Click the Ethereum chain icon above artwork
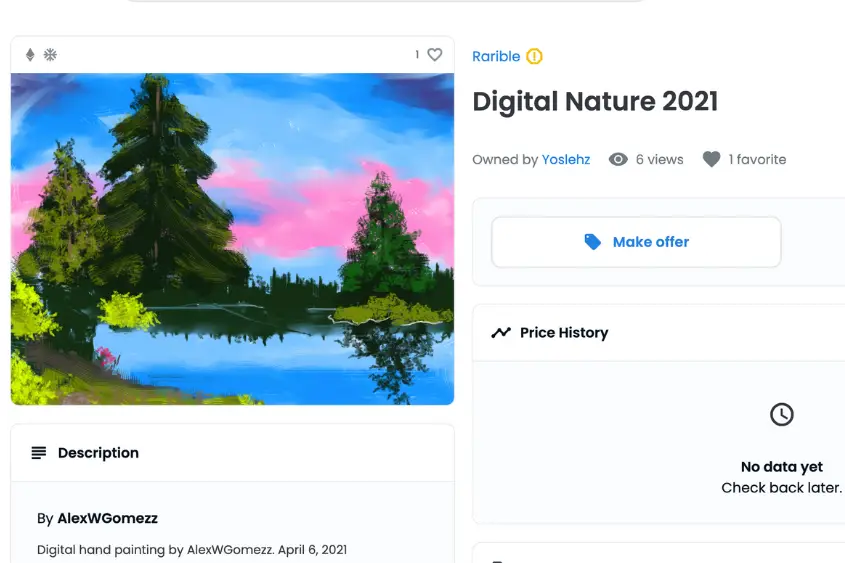Image resolution: width=845 pixels, height=563 pixels. click(30, 55)
